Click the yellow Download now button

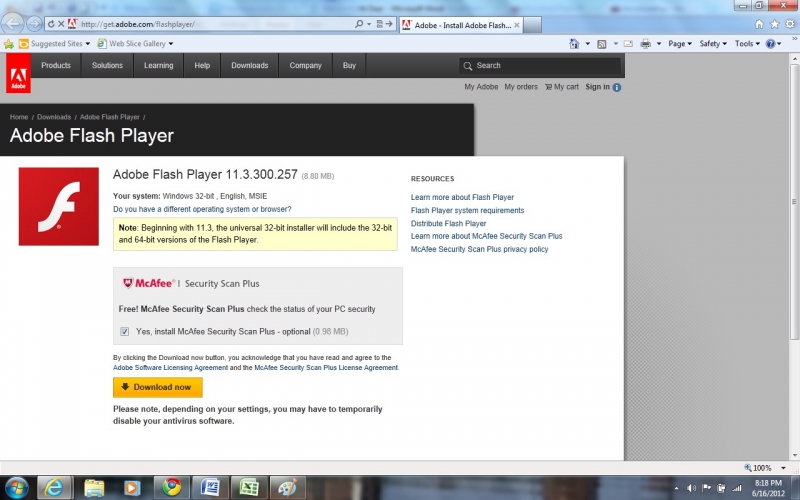point(157,387)
